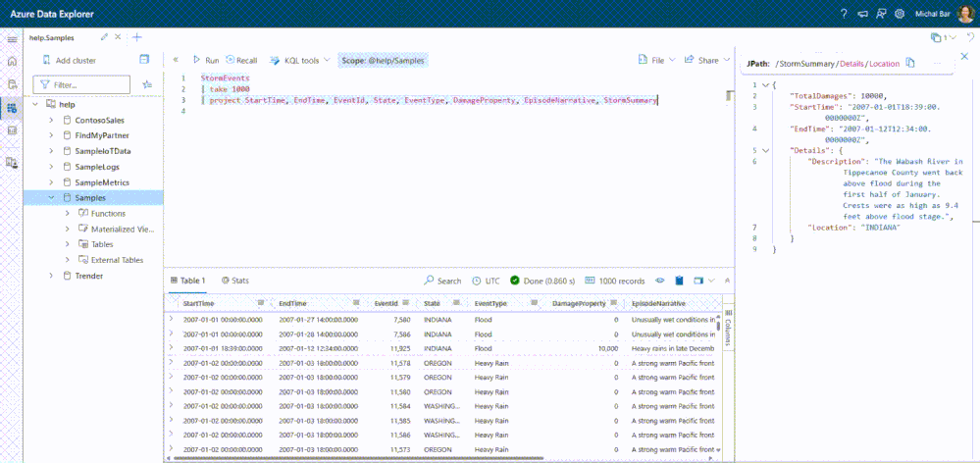Screen dimensions: 980x463
Task: Open the DamageProperty column menu icon
Action: 614,303
